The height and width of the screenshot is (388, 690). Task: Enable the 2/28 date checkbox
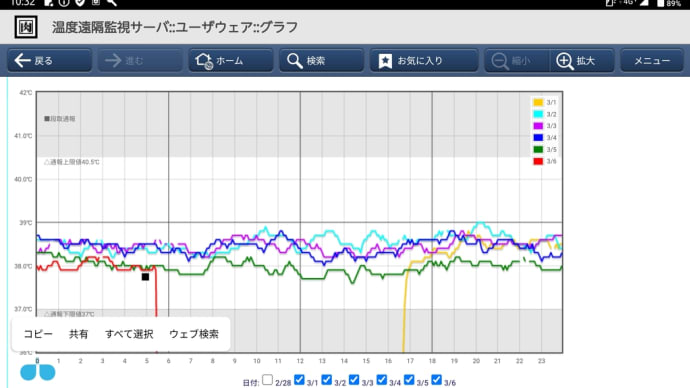pyautogui.click(x=267, y=379)
